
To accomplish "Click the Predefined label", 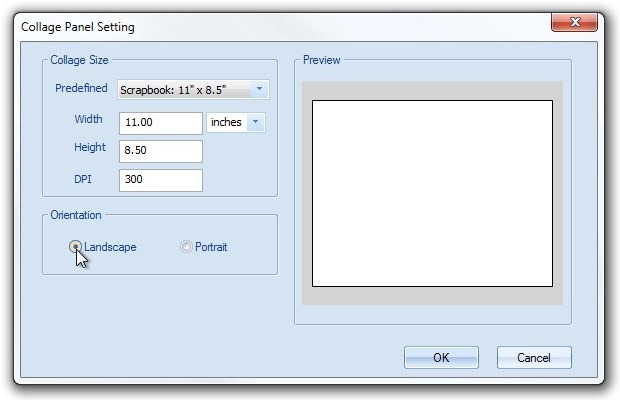I will point(81,88).
